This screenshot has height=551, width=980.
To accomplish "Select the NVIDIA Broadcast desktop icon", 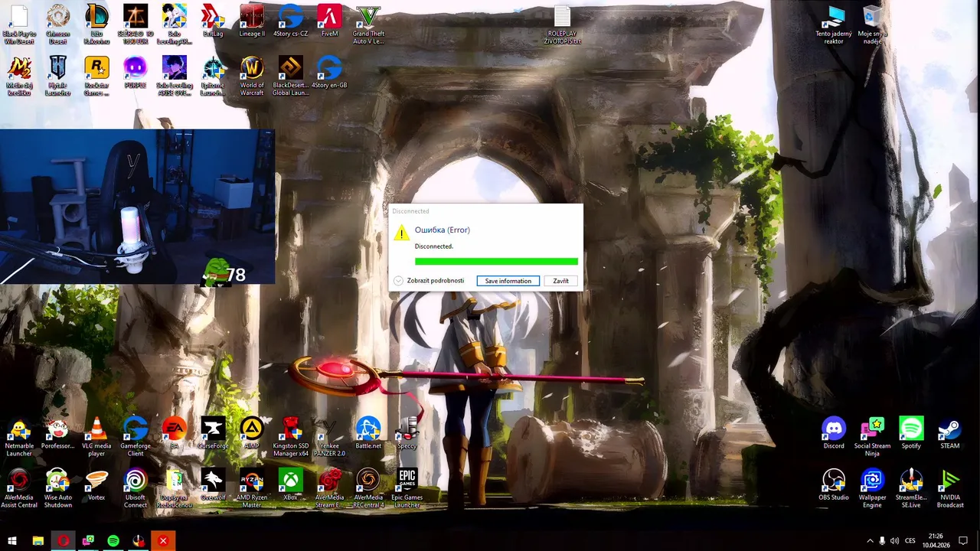I will [x=949, y=487].
